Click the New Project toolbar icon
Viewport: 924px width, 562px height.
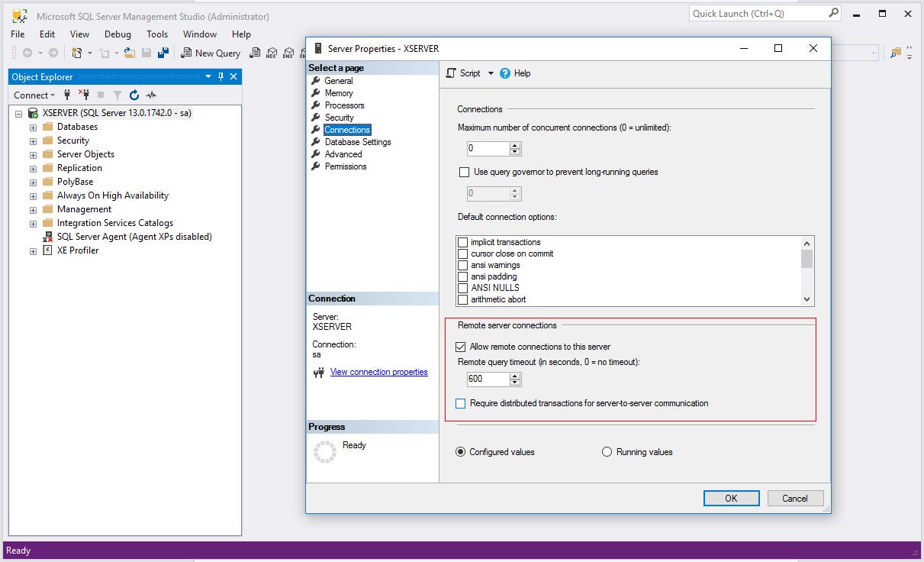76,53
